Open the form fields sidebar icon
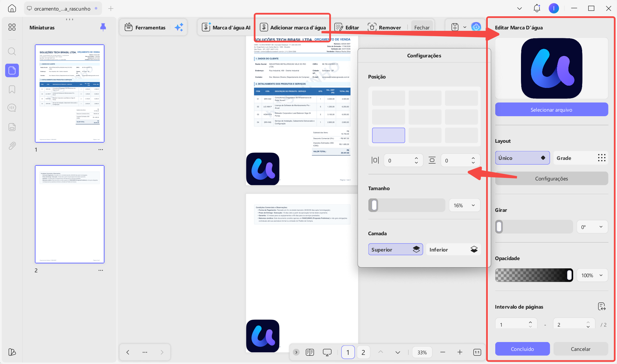 (12, 127)
